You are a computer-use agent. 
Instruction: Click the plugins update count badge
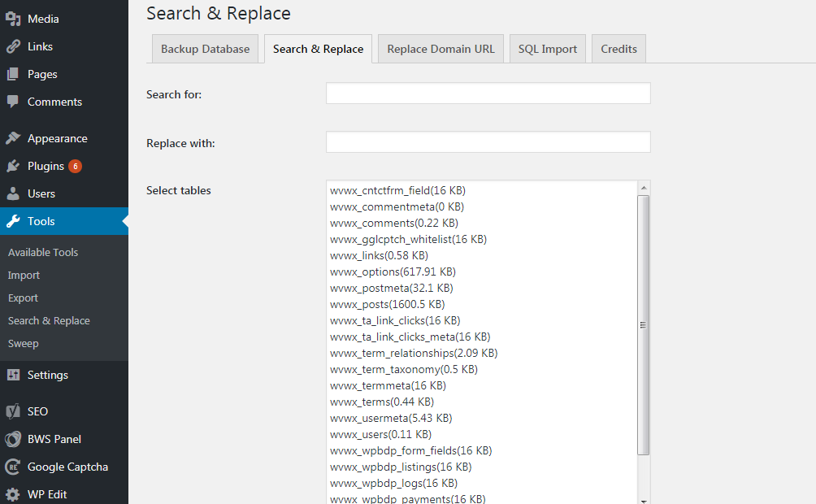coord(75,166)
